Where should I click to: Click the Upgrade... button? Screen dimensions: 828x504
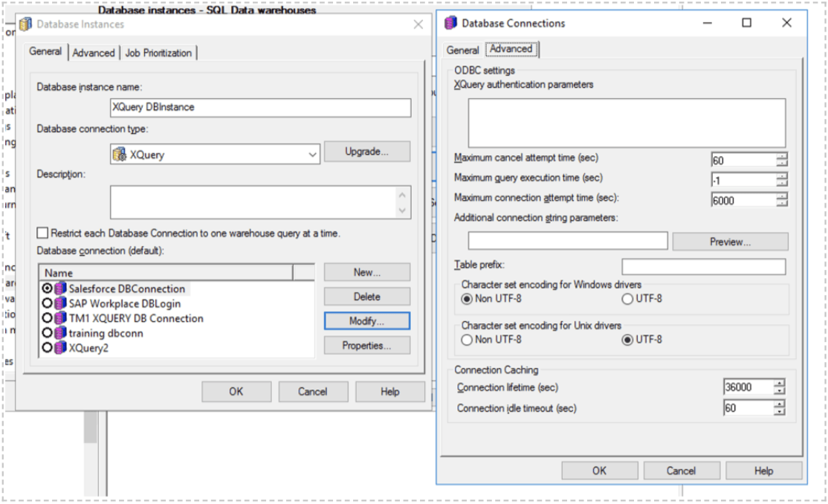[367, 151]
